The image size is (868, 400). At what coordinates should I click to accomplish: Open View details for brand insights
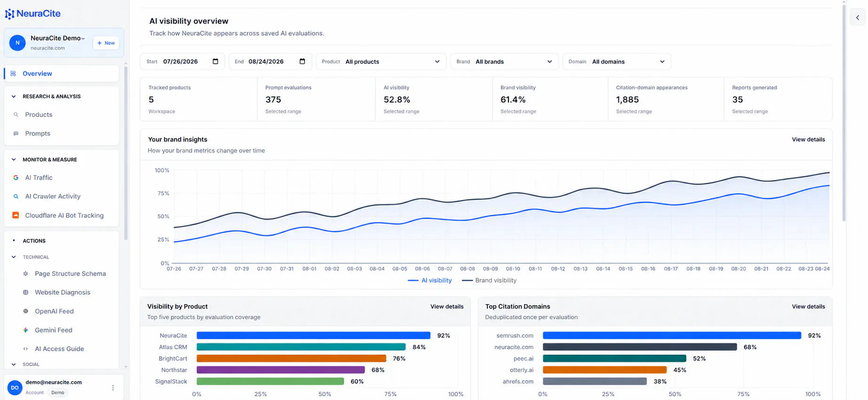[808, 139]
